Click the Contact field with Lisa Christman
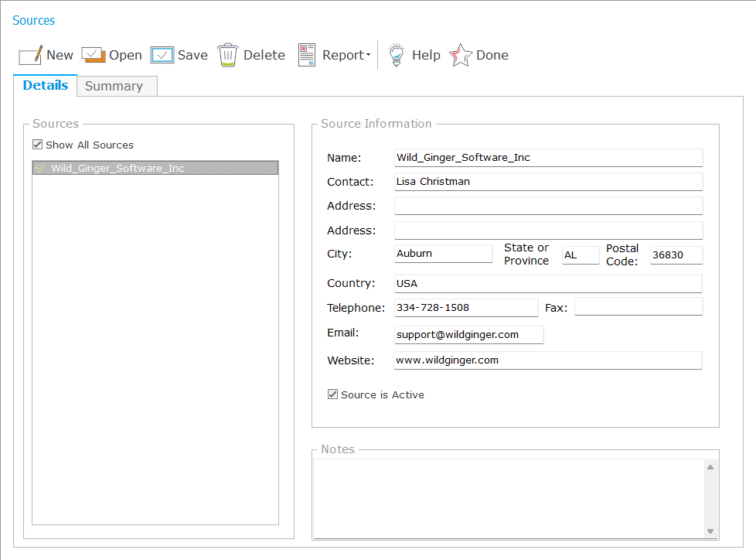 tap(548, 182)
